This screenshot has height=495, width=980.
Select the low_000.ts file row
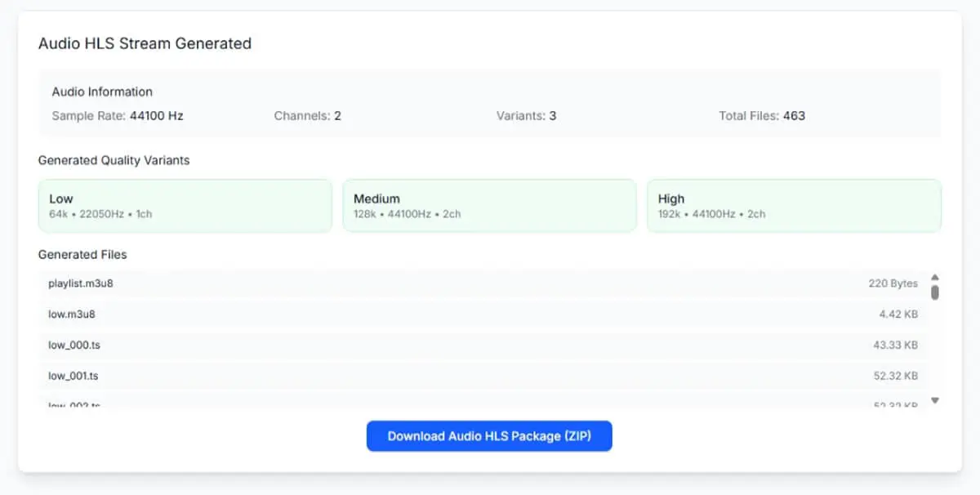(x=483, y=346)
